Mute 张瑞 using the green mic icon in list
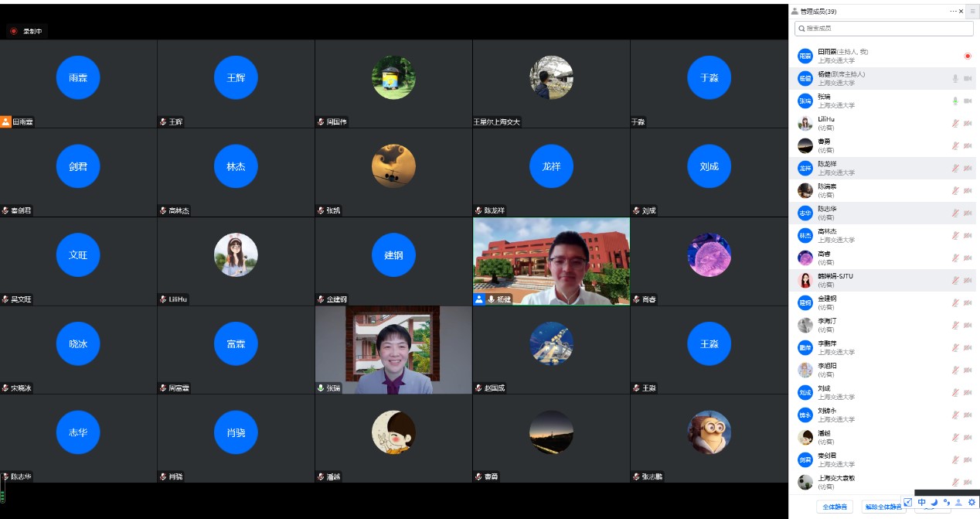Screen dimensions: 980x519 point(955,101)
